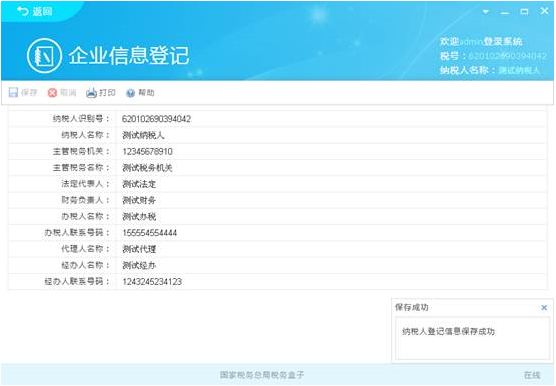
Task: Click the save floppy disk icon
Action: [x=13, y=93]
